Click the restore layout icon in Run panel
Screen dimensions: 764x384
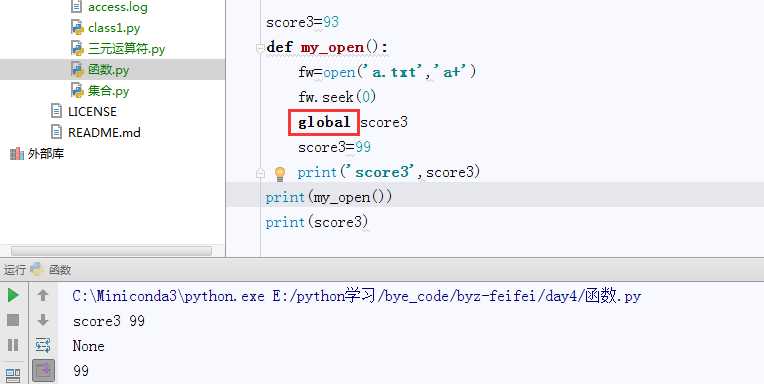point(13,375)
